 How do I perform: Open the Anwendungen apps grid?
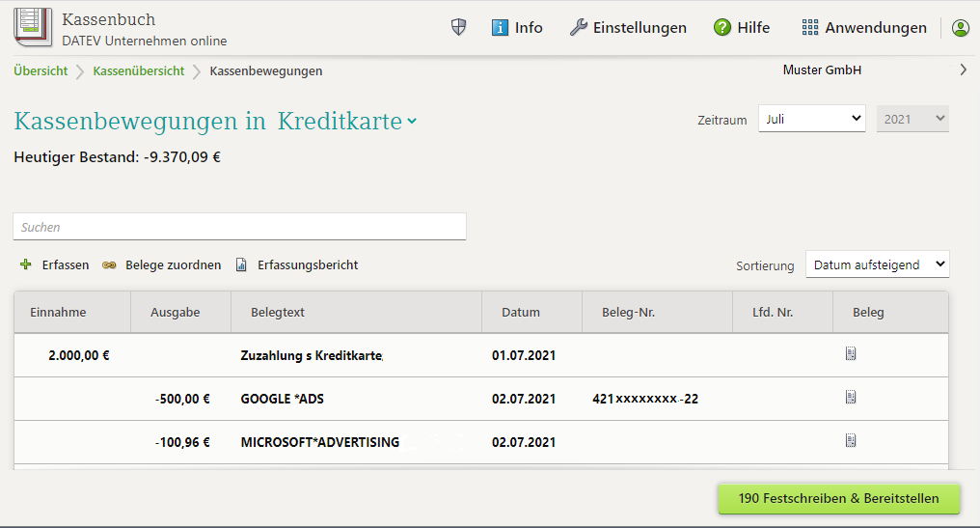click(x=864, y=28)
